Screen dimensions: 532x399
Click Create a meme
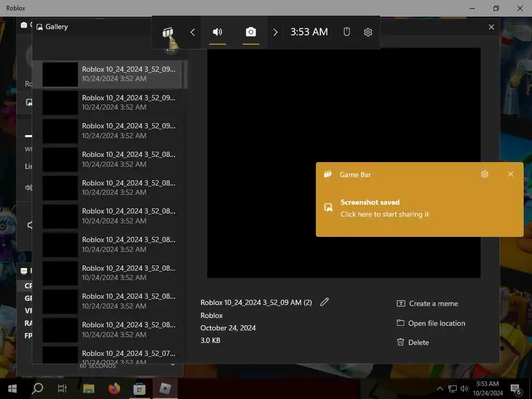pyautogui.click(x=427, y=303)
